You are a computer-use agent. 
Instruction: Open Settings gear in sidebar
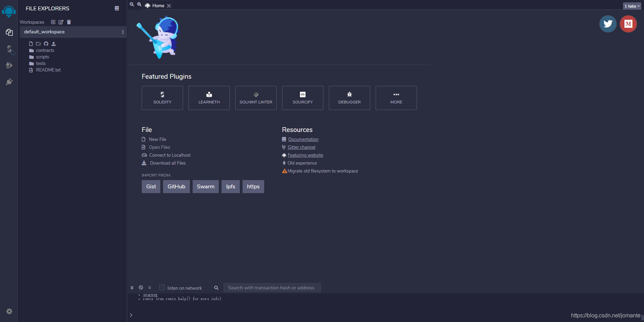(x=9, y=311)
